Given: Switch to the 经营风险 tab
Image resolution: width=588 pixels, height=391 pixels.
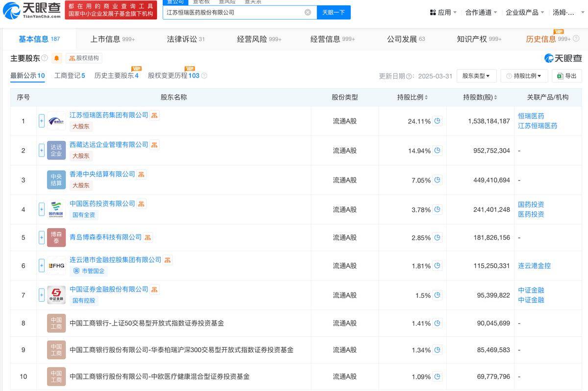Looking at the screenshot, I should [x=259, y=39].
